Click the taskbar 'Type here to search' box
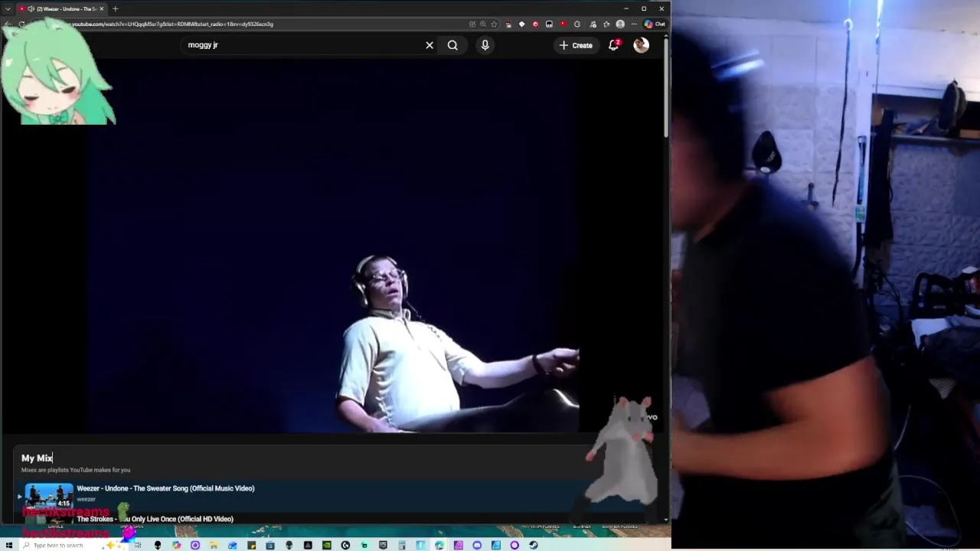Screen dimensions: 980x551 (75, 545)
